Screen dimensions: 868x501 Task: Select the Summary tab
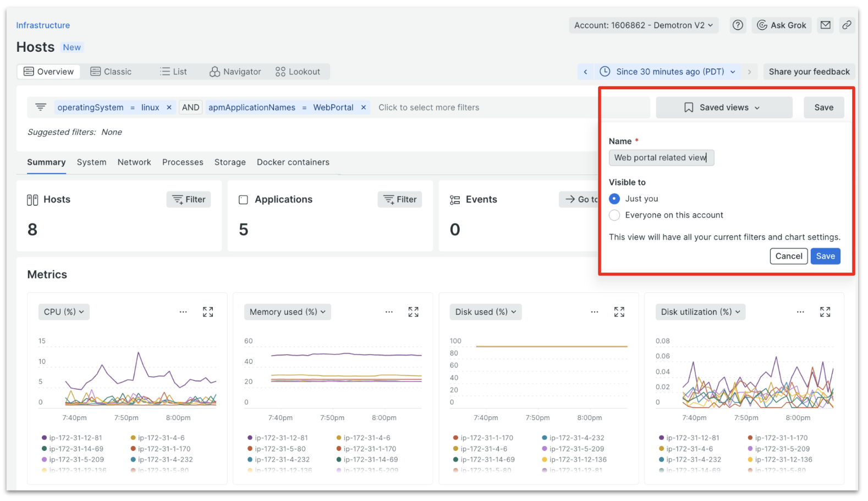coord(46,162)
